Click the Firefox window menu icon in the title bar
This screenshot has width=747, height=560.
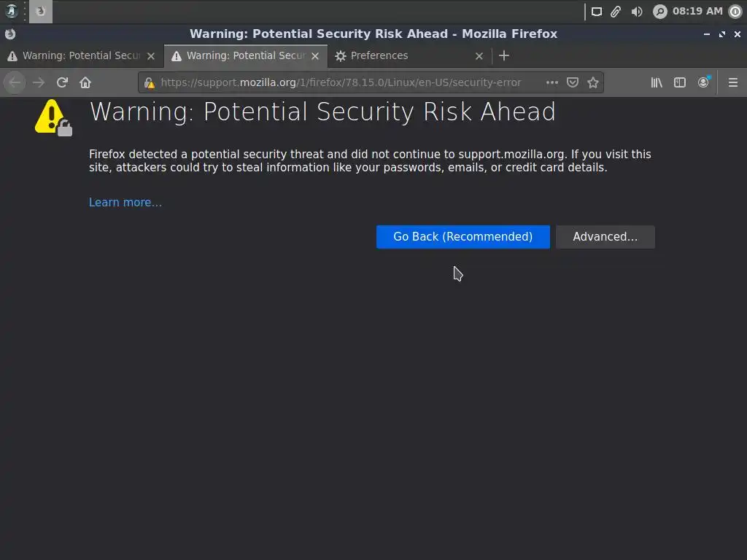10,34
